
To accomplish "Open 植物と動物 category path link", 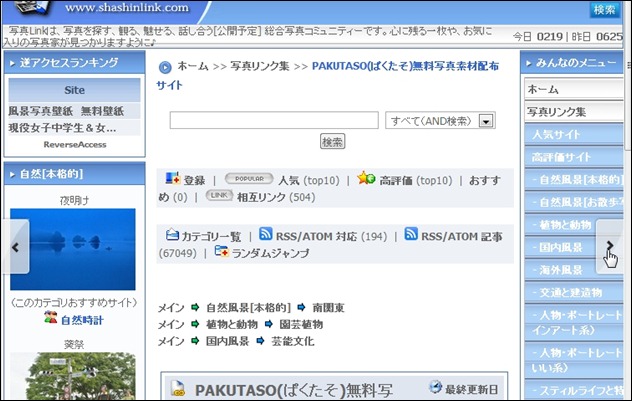I will [232, 324].
